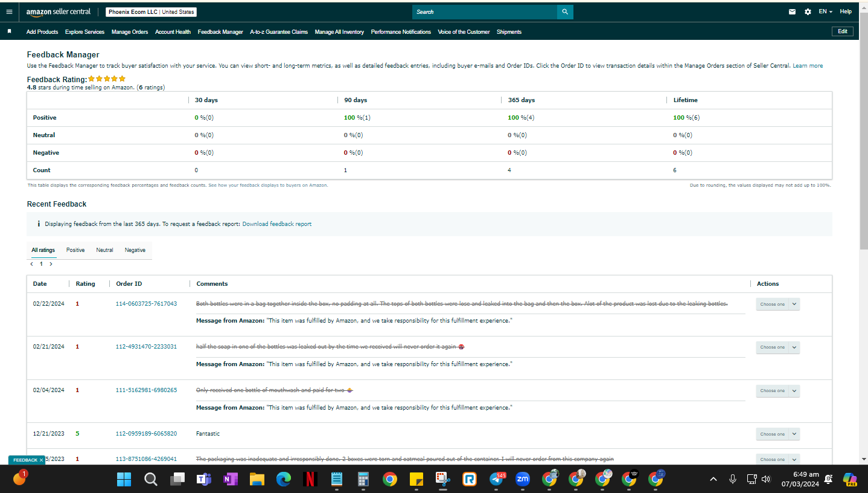Click Download feedback report link

click(277, 224)
